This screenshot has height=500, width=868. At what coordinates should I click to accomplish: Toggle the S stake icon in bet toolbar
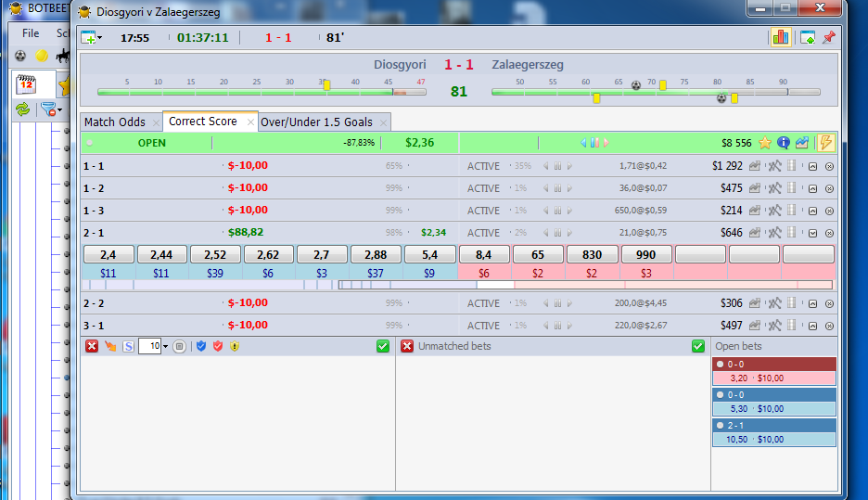pos(128,347)
